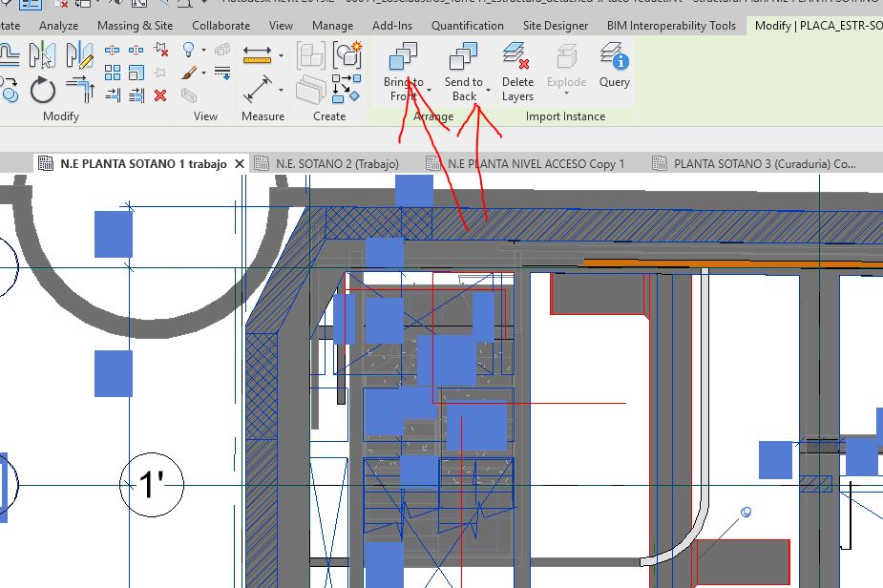The height and width of the screenshot is (588, 883).
Task: Click the red X Delete icon
Action: point(160,94)
